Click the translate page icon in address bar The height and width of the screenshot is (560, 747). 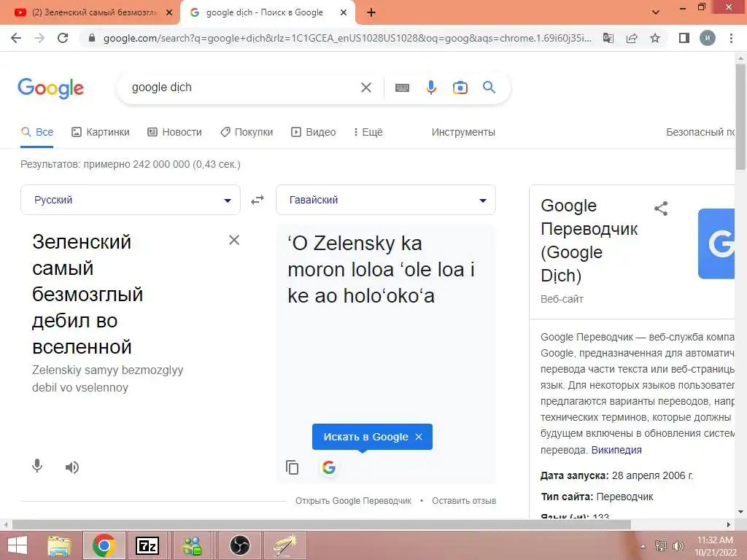coord(608,38)
